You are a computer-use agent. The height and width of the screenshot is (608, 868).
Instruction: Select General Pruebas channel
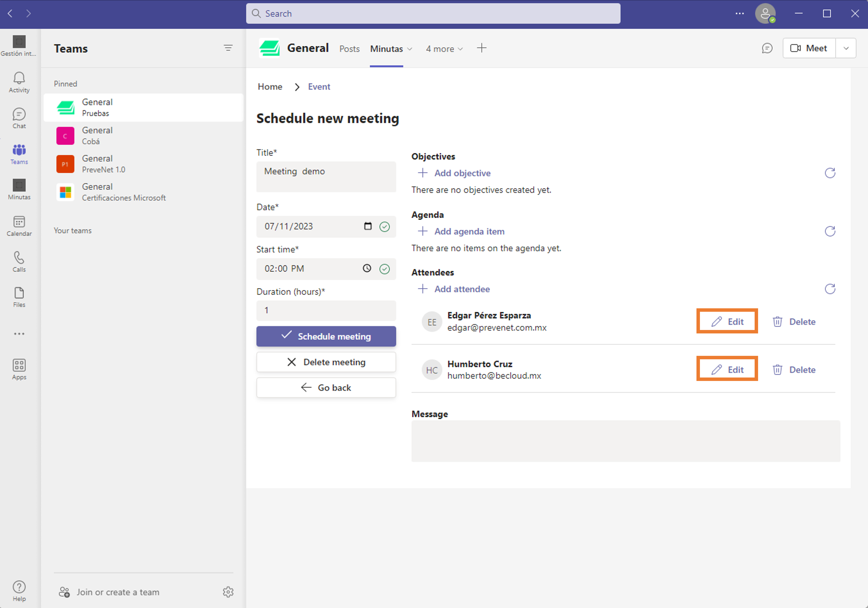tap(143, 108)
